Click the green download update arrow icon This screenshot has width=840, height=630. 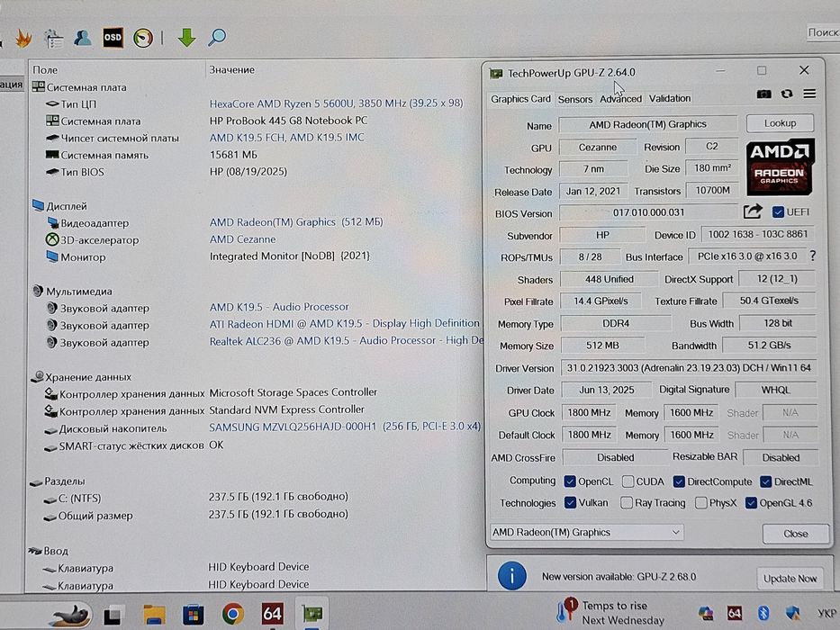pyautogui.click(x=186, y=38)
